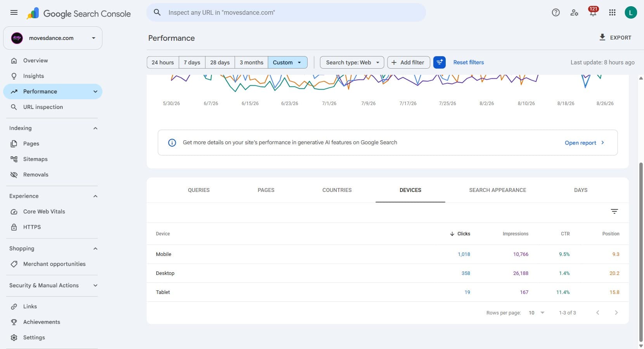
Task: Open Overview in the sidebar
Action: click(53, 60)
